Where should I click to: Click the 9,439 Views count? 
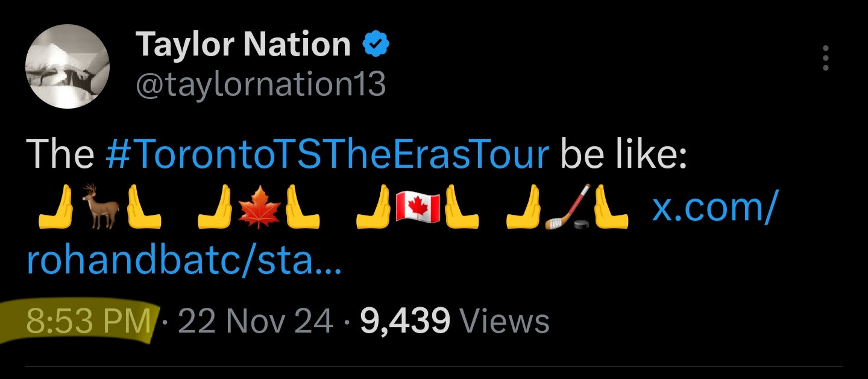[x=454, y=320]
